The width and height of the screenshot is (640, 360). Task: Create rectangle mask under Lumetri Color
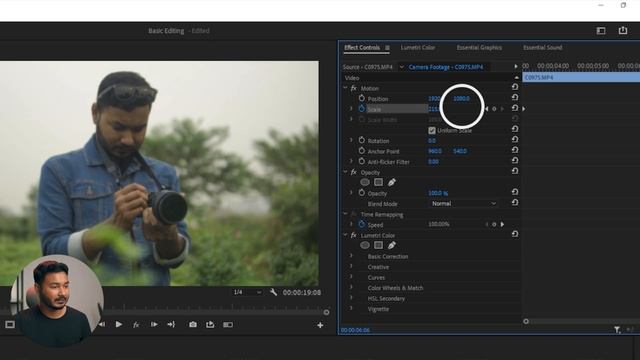click(x=378, y=245)
